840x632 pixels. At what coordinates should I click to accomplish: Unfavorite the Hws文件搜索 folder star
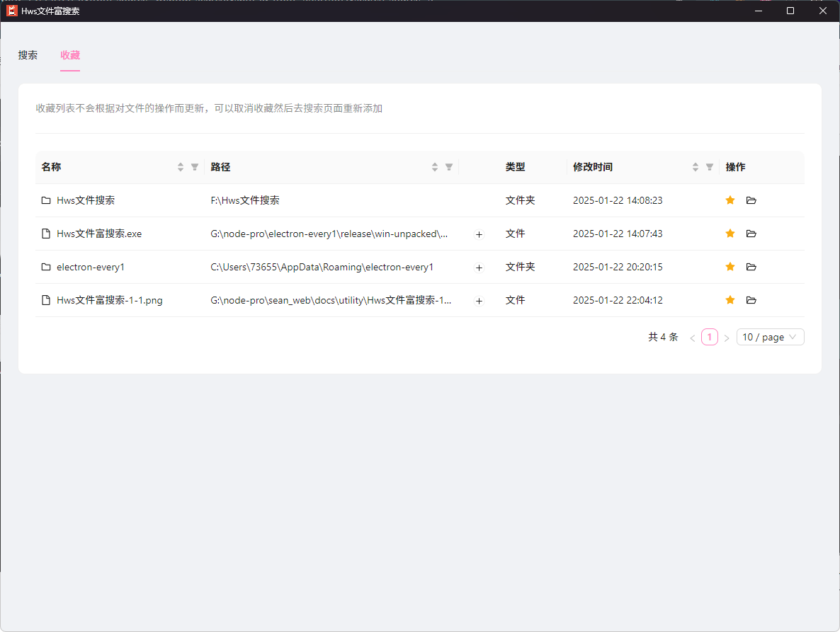click(x=730, y=200)
